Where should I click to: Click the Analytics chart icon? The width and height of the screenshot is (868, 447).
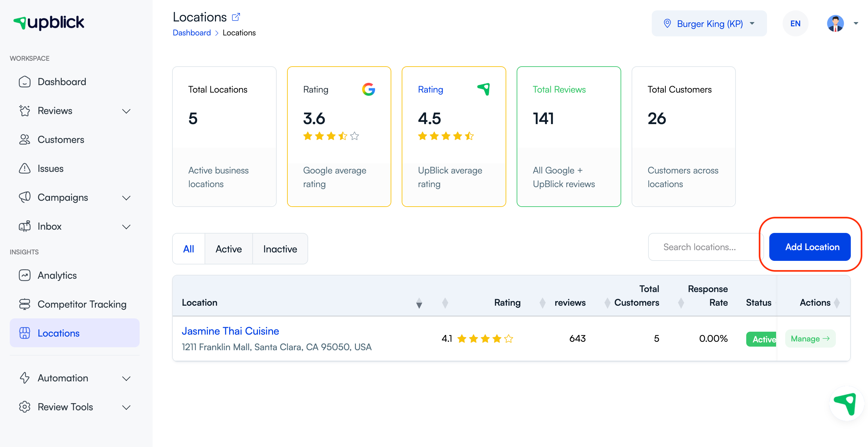click(25, 275)
